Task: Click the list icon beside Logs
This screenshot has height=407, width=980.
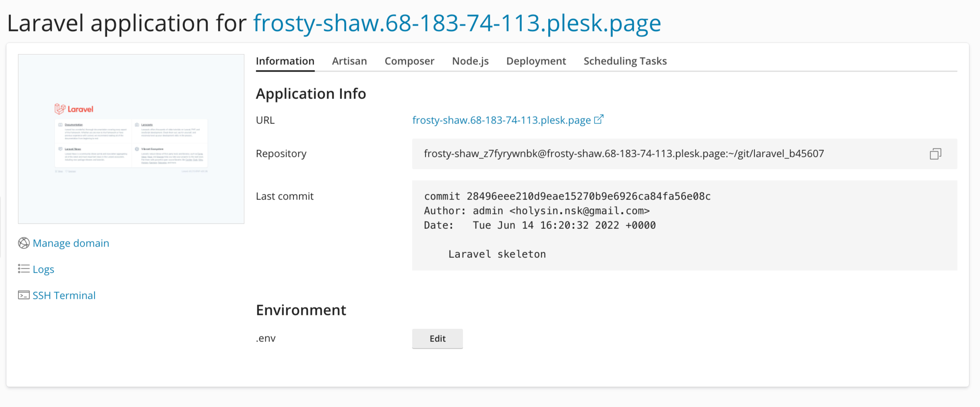Action: pos(24,269)
